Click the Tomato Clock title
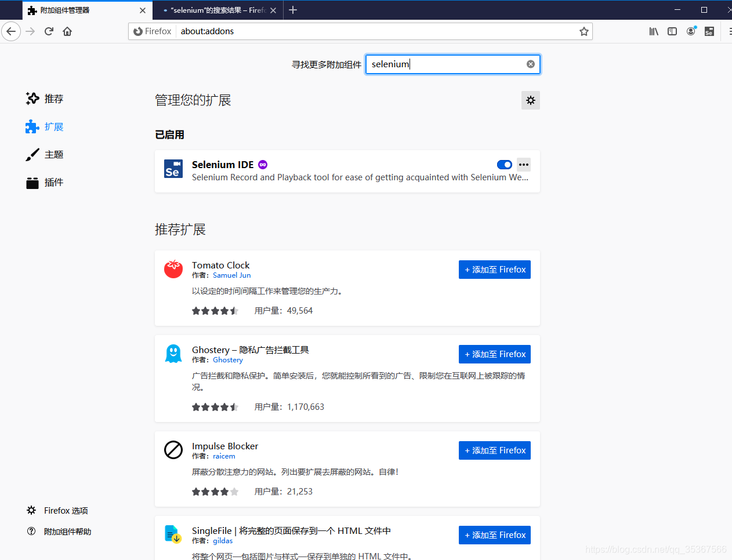732x560 pixels. coord(221,266)
